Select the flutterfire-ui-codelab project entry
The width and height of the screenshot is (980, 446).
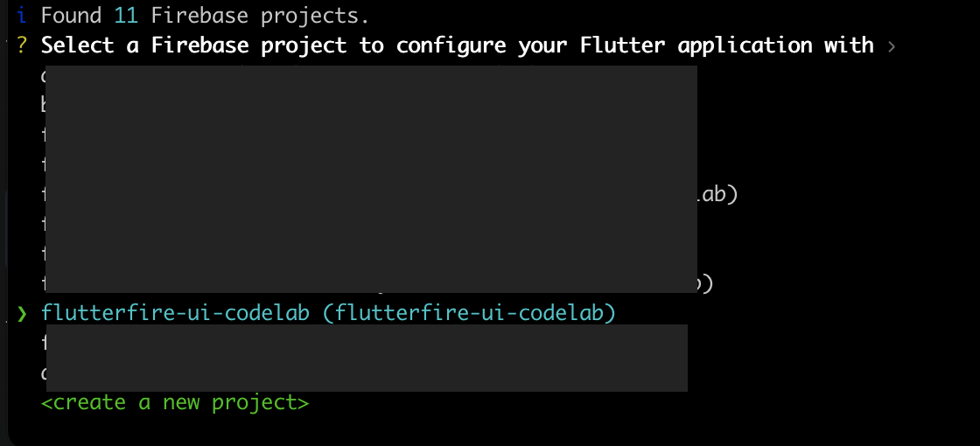174,312
